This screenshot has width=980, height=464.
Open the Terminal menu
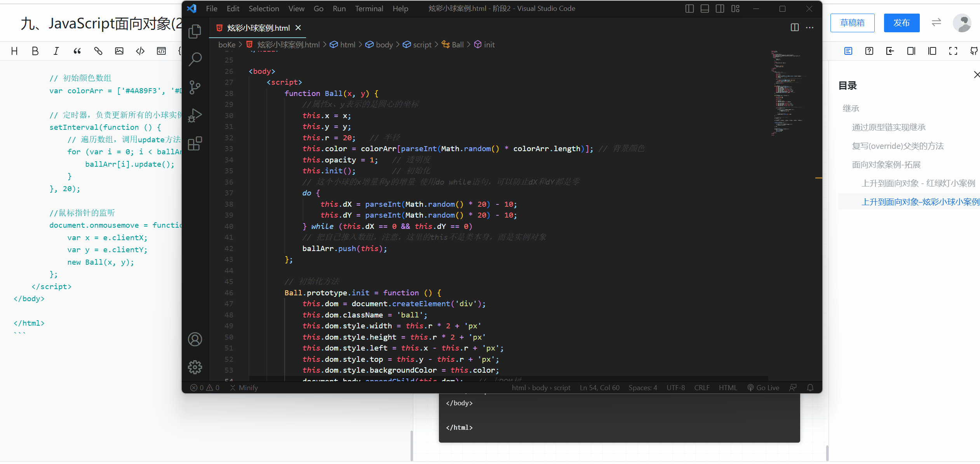click(369, 9)
